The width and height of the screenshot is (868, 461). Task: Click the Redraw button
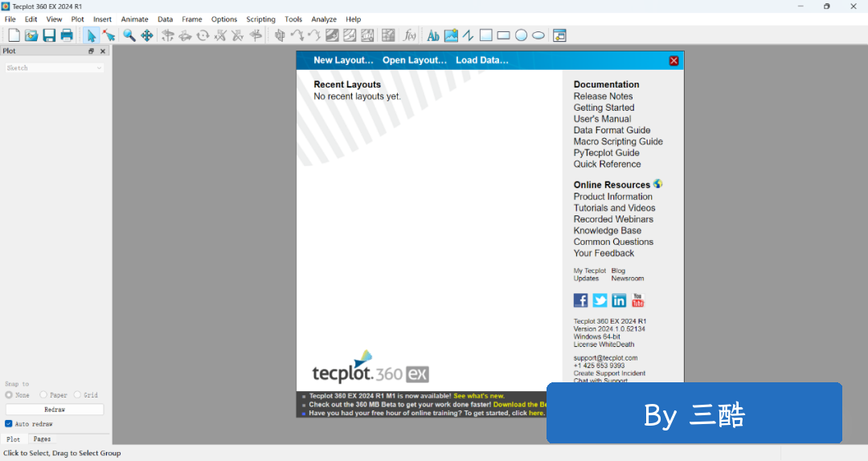55,410
